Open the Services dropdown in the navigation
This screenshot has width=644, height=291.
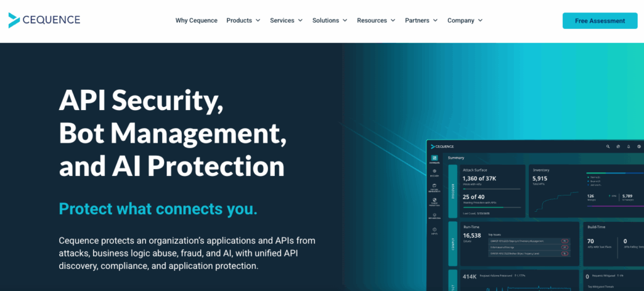[286, 20]
